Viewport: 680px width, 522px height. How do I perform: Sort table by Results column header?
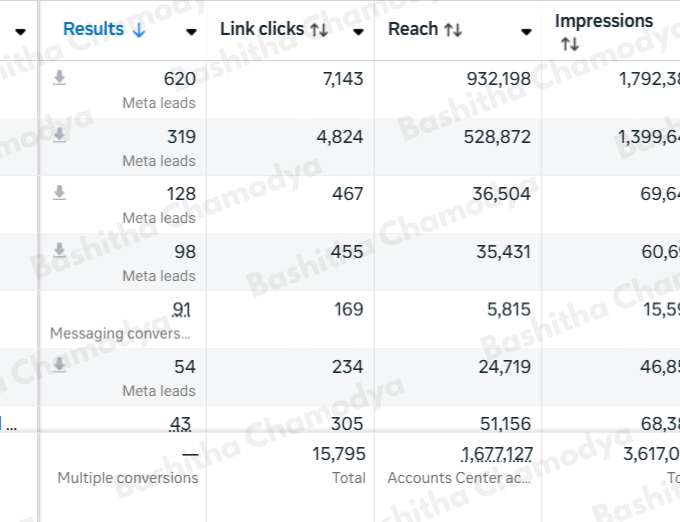pos(93,29)
